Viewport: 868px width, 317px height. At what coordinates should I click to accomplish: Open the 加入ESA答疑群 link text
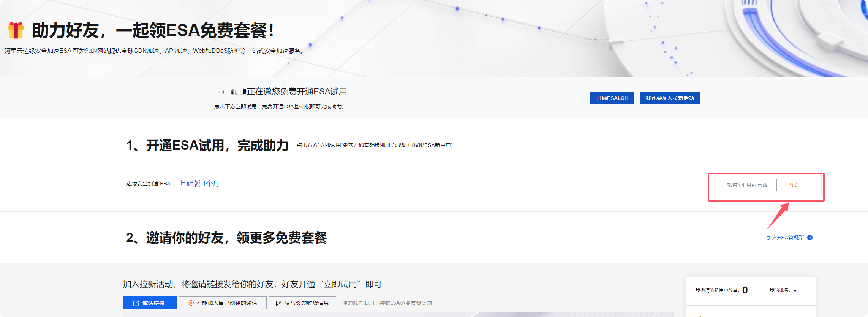(785, 238)
